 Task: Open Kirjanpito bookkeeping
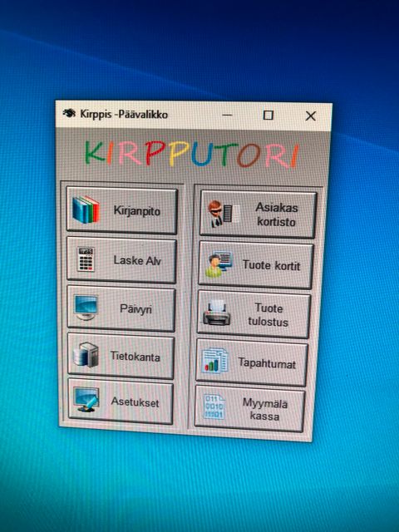click(x=122, y=210)
